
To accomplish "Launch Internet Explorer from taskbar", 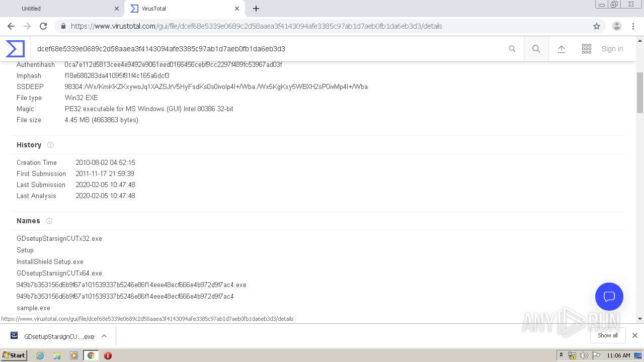I will coord(40,355).
